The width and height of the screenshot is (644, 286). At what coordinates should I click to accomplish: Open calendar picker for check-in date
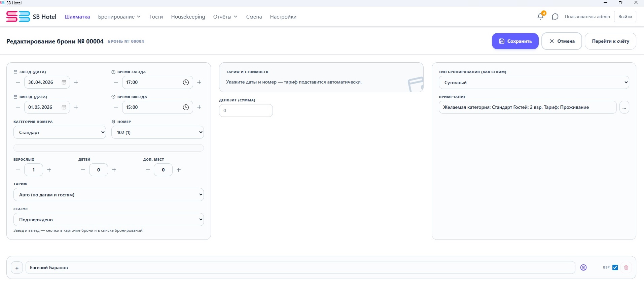[x=64, y=82]
